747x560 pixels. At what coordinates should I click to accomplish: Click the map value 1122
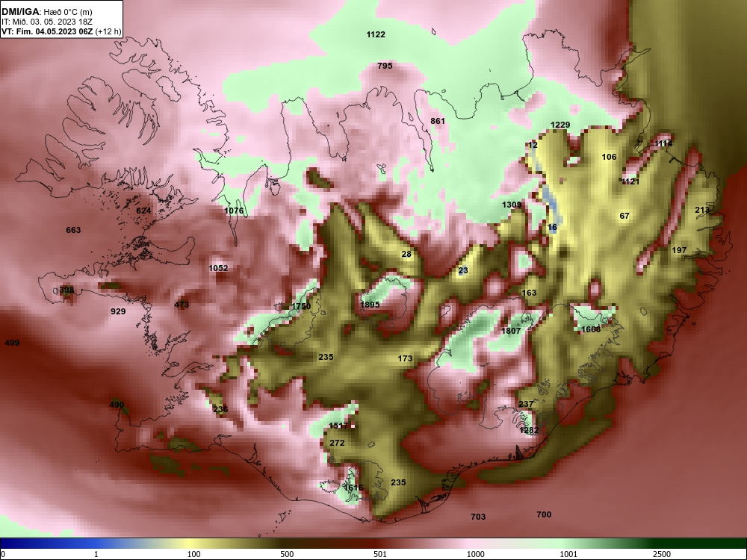(x=376, y=34)
